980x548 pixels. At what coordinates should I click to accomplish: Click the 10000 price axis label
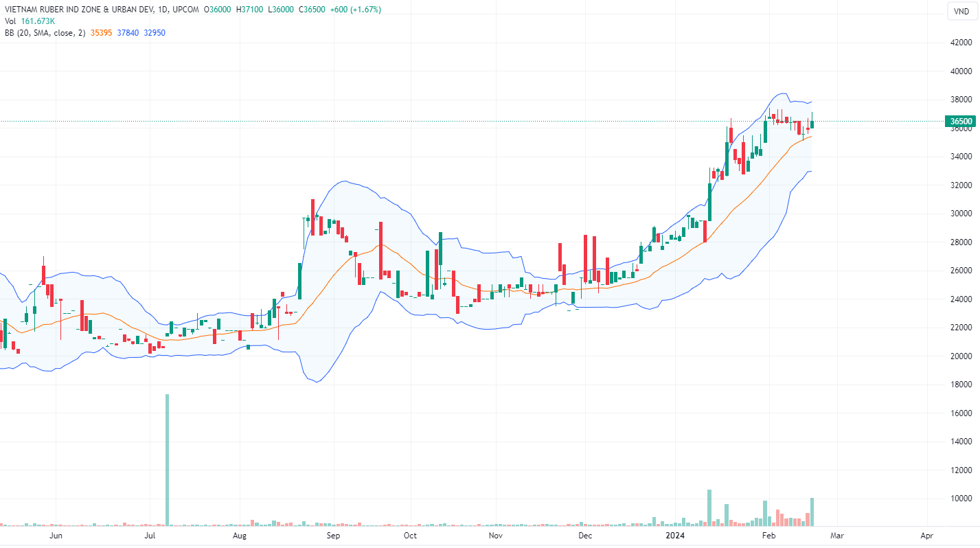click(x=959, y=499)
